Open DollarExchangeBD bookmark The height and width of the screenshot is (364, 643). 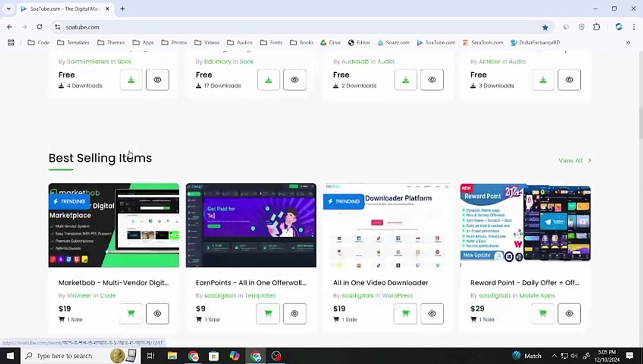coord(535,42)
